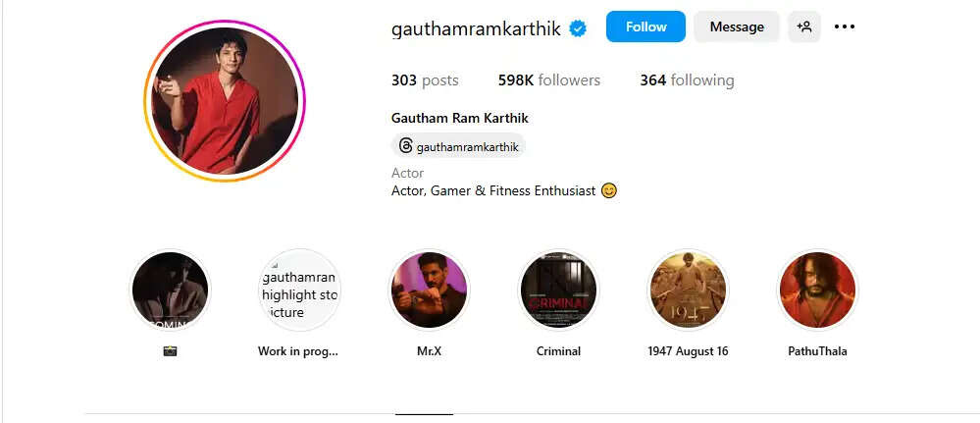Screen dimensions: 980x423
Task: Click the add similar accounts icon button
Action: (x=803, y=26)
